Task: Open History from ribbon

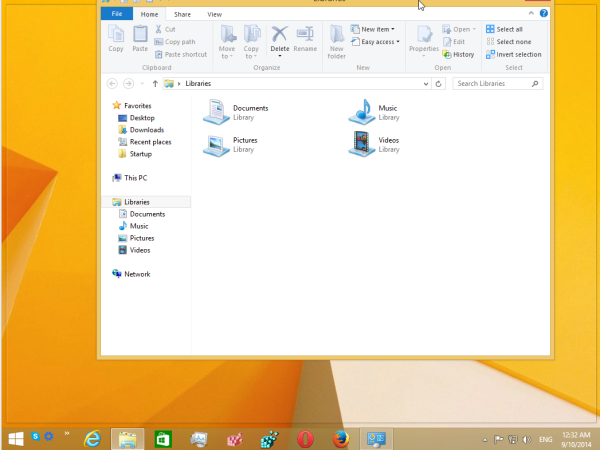Action: point(458,54)
